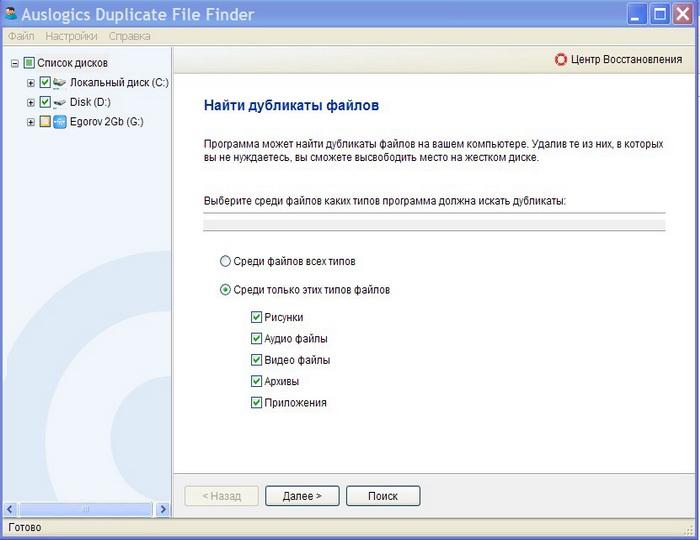Open the Справка menu

[x=129, y=36]
